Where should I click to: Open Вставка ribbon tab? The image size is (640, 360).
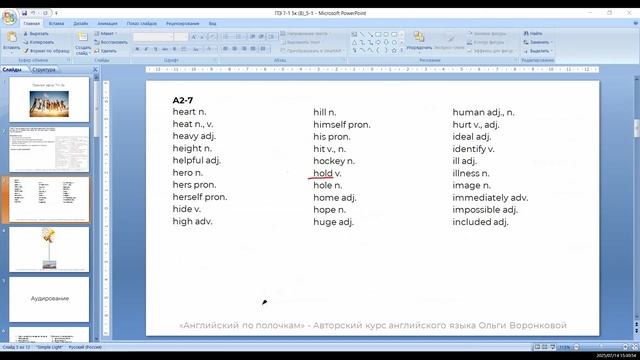pos(56,24)
